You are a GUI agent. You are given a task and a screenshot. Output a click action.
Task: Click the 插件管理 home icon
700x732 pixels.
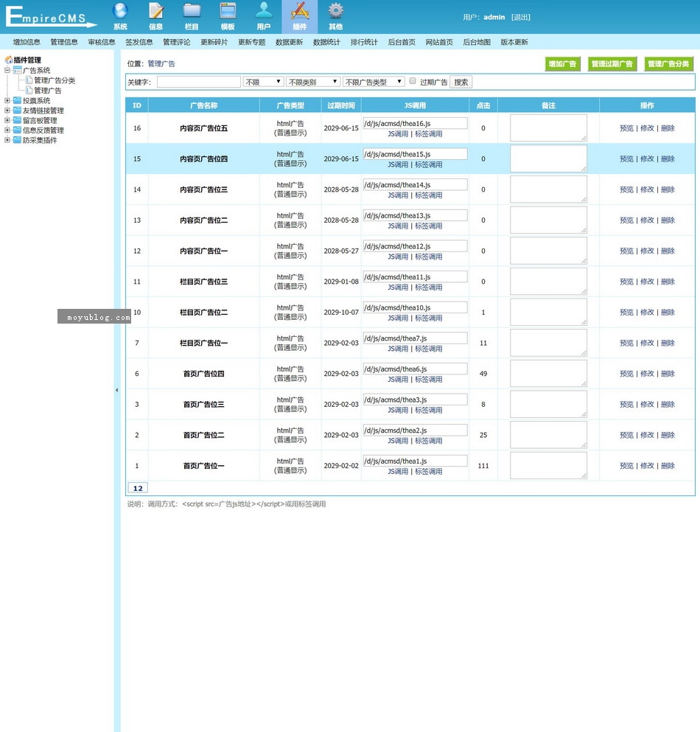(x=8, y=60)
